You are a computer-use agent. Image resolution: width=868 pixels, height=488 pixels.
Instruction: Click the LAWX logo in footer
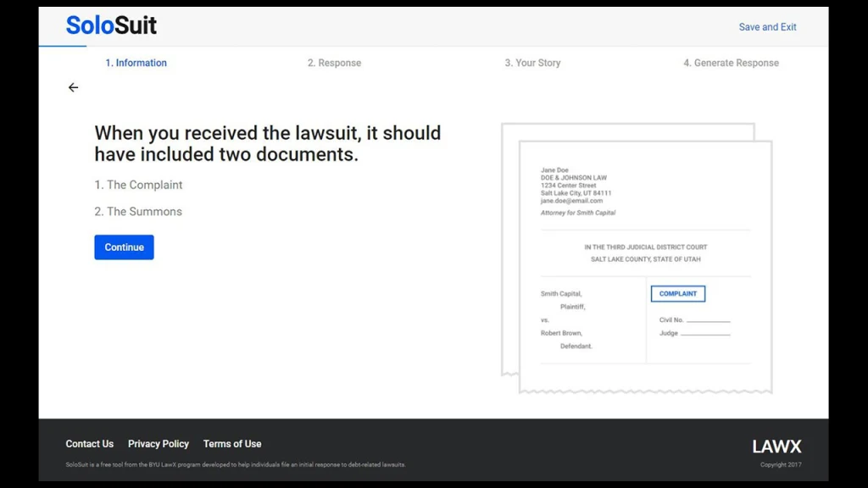point(776,446)
